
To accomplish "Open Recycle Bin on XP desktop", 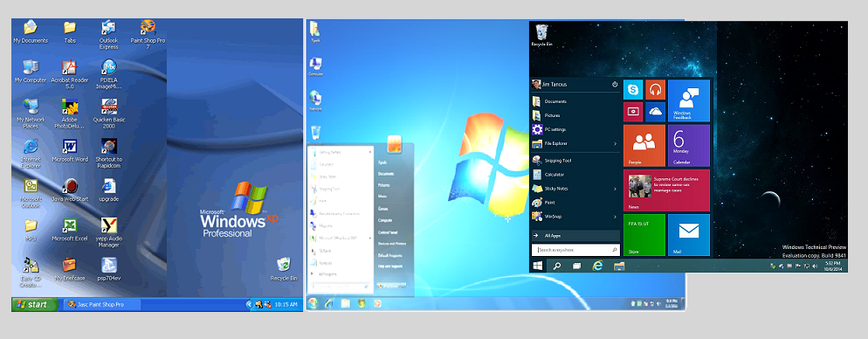I will 284,269.
